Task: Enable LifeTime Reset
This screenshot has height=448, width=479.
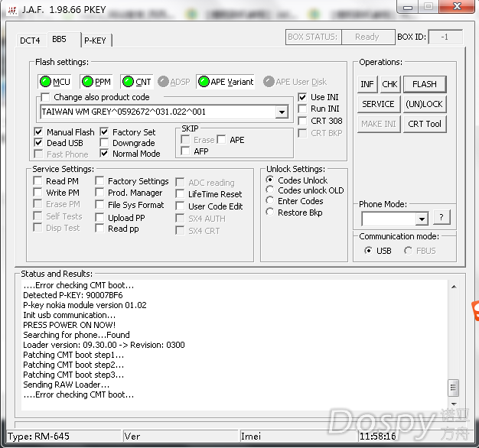Action: pyautogui.click(x=180, y=193)
